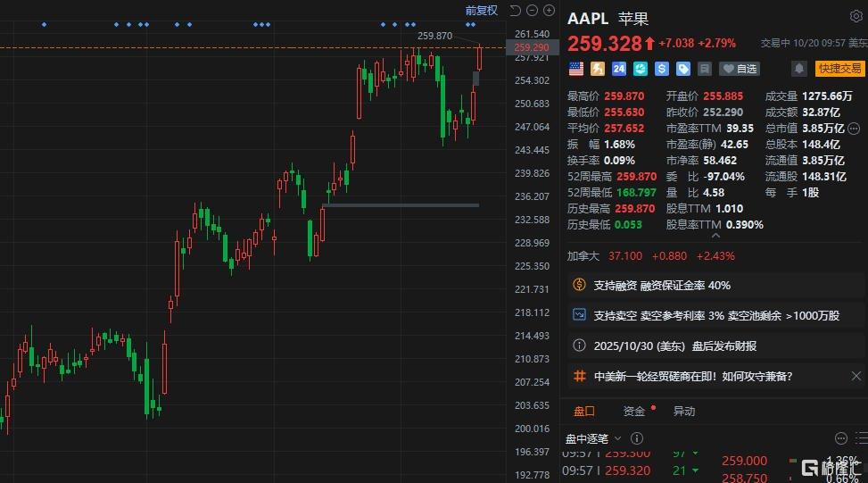Zoom out the chart with minus icon
868x483 pixels.
[533, 11]
